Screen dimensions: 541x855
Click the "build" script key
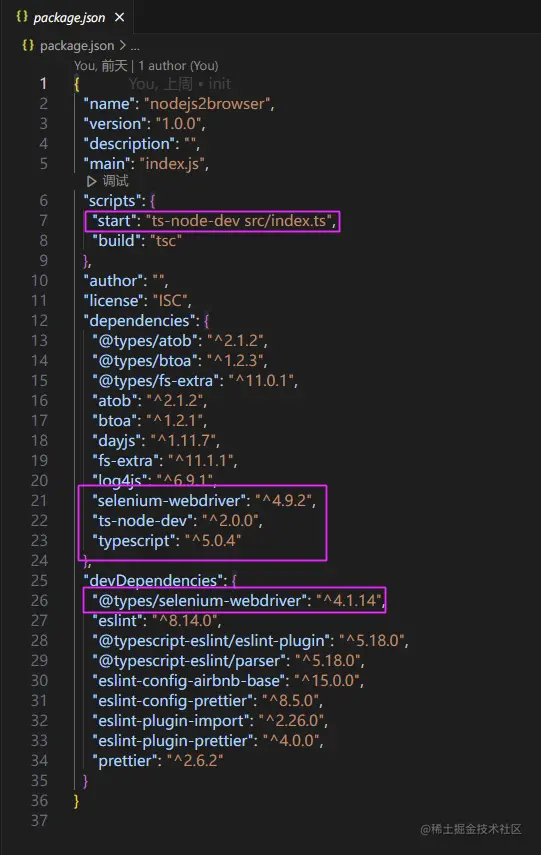[x=116, y=241]
